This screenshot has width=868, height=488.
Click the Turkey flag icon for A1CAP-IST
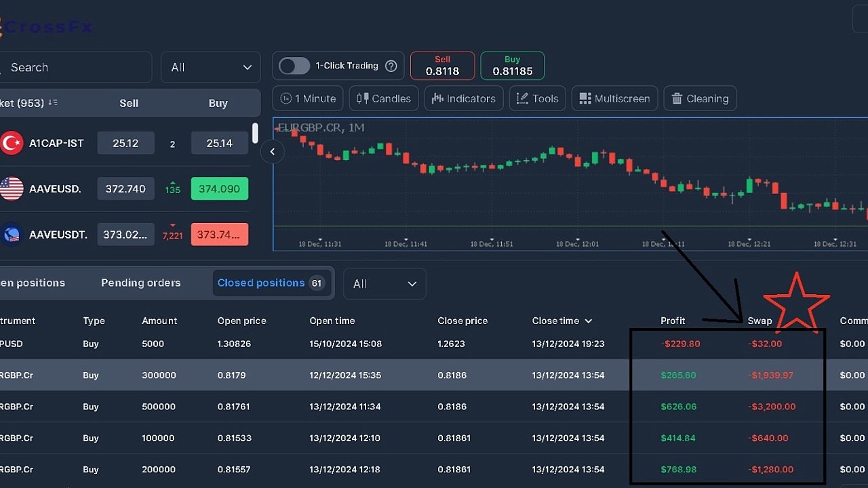[12, 143]
